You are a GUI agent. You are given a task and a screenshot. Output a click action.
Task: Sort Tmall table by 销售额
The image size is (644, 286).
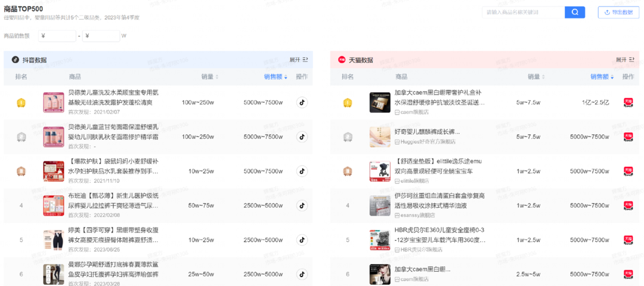pyautogui.click(x=602, y=77)
